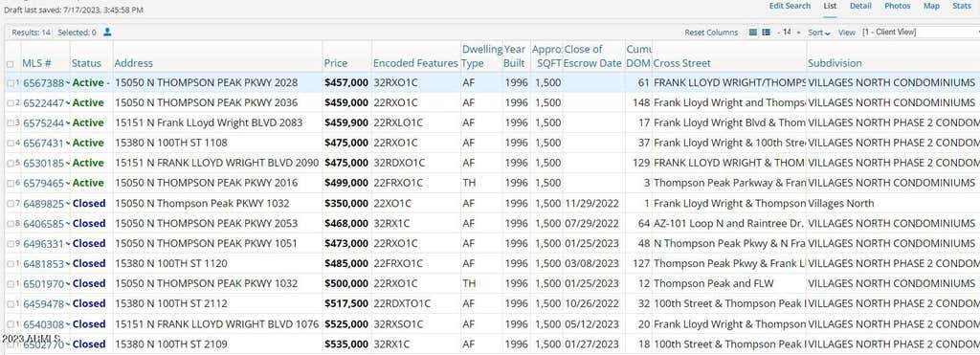
Task: Click address 15380 N 100TH ST 2112
Action: point(170,303)
